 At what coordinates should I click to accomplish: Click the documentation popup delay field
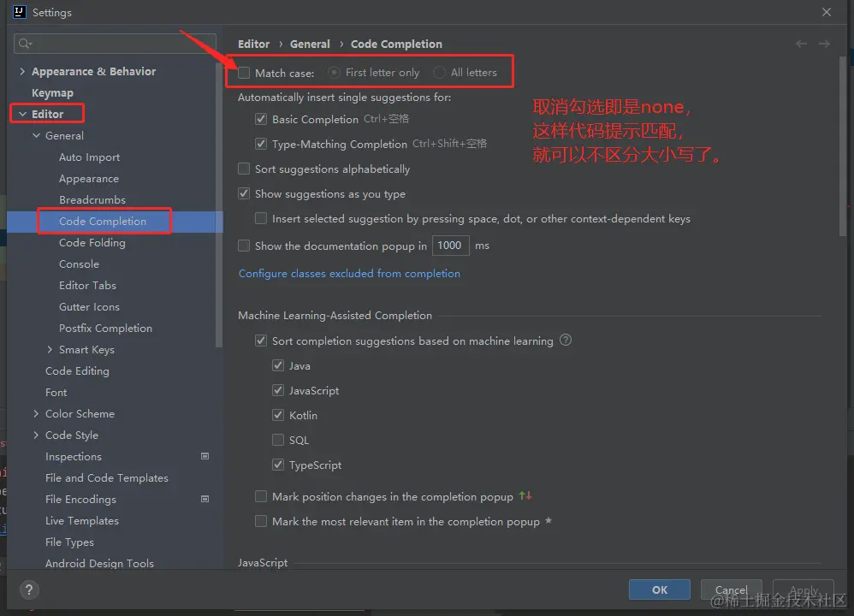(x=450, y=246)
